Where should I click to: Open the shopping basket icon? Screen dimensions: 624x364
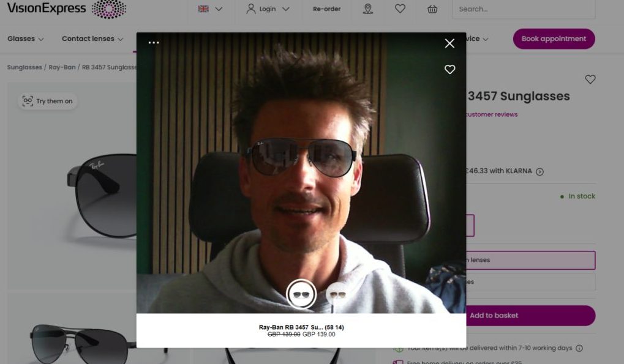(x=432, y=9)
